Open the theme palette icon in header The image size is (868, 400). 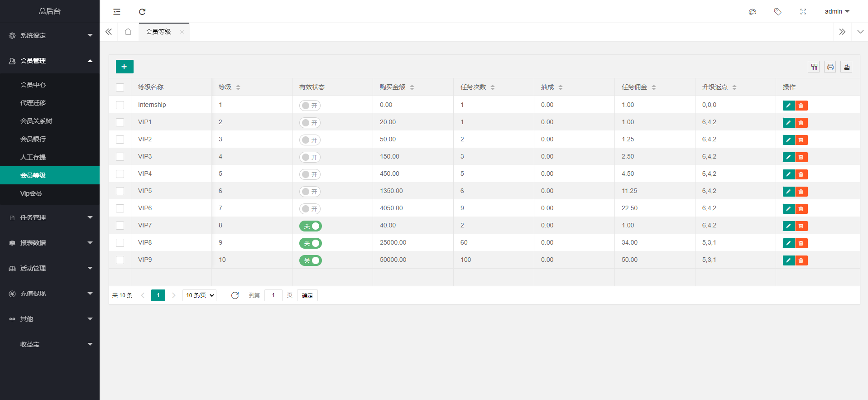point(753,12)
